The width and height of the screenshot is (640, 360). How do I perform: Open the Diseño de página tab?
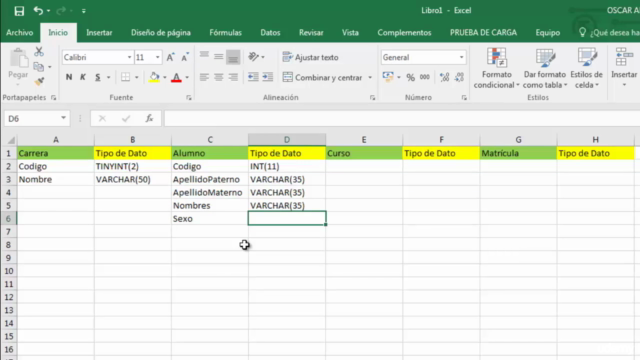pos(161,33)
